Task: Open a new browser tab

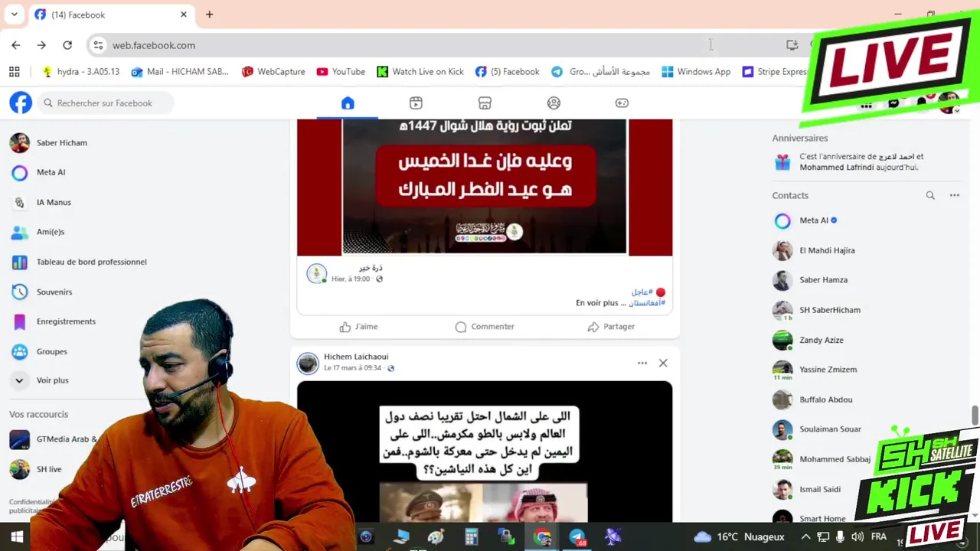Action: tap(209, 15)
